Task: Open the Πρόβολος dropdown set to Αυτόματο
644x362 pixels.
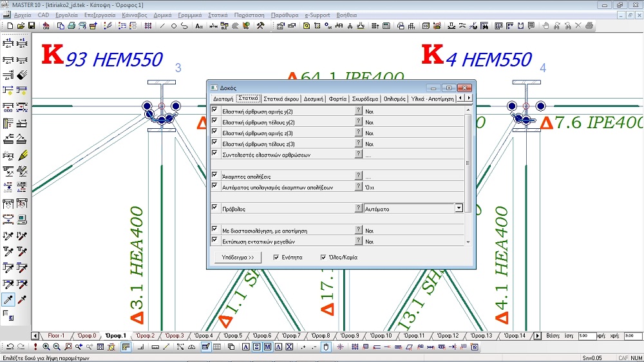Action: point(459,209)
